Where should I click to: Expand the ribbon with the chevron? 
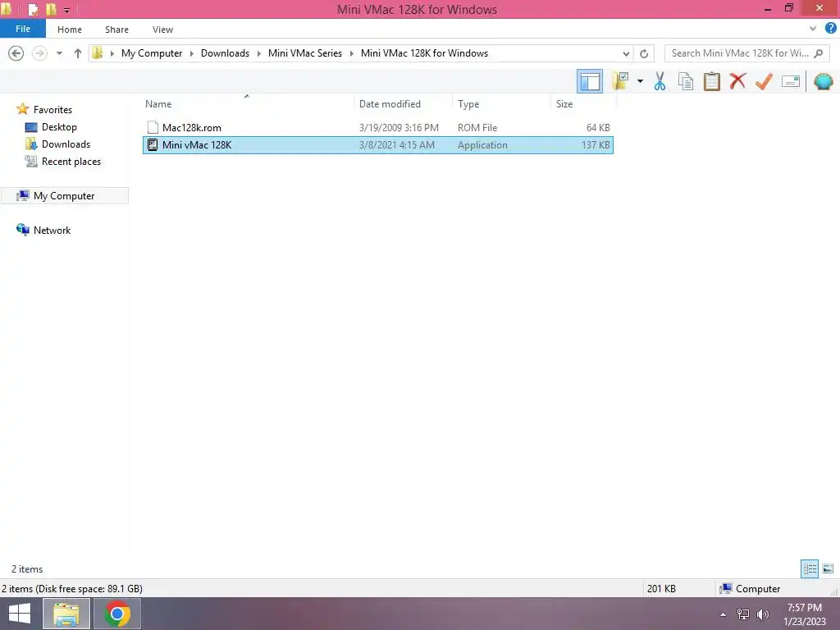point(813,29)
